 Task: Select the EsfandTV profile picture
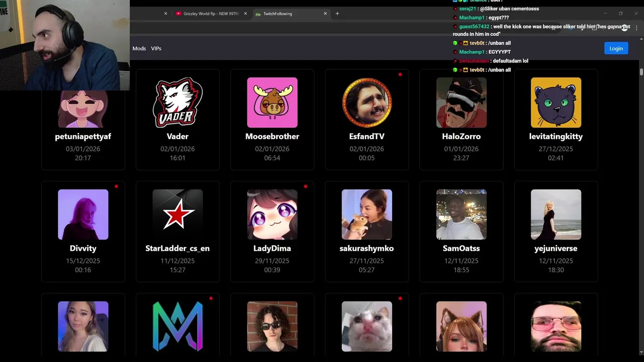click(367, 103)
